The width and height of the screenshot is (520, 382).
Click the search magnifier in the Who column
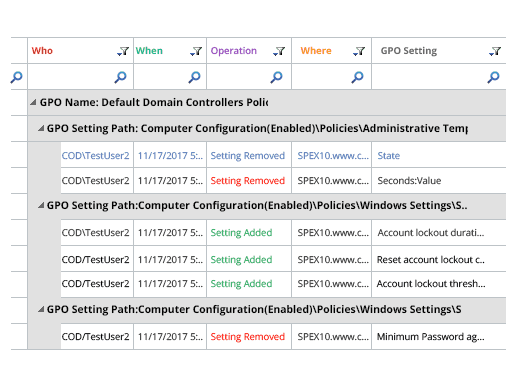[120, 77]
